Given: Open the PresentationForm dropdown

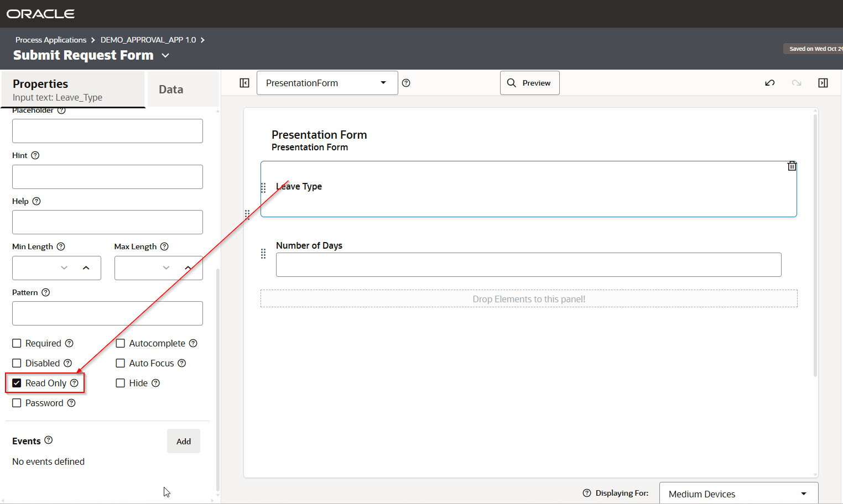Looking at the screenshot, I should pyautogui.click(x=327, y=83).
